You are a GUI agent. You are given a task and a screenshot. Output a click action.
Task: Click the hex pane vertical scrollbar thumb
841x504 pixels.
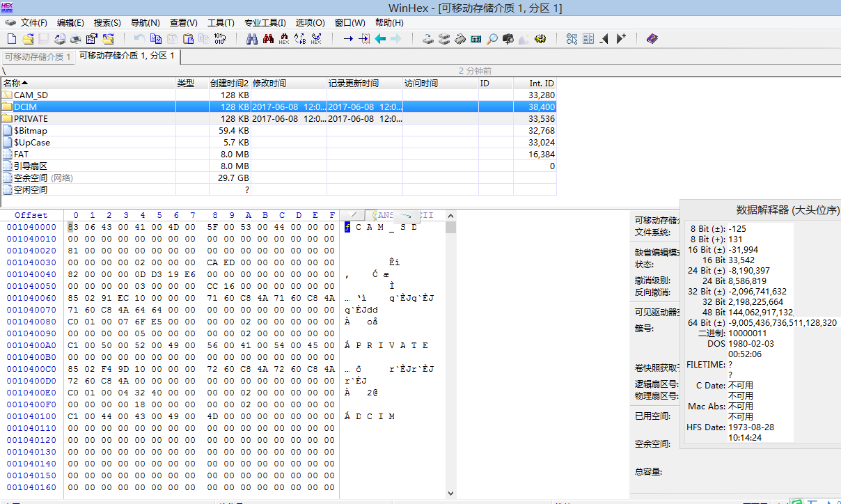pos(450,227)
